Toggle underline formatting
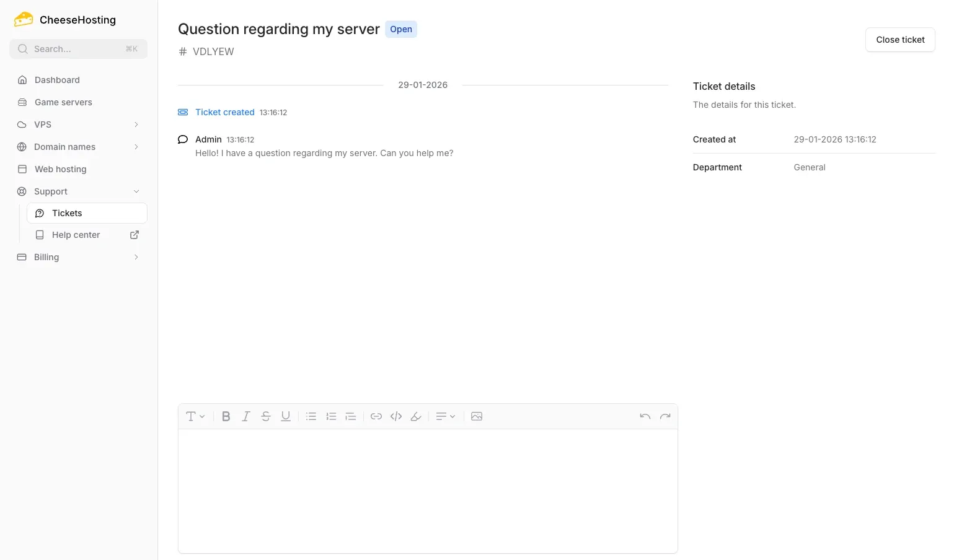 pyautogui.click(x=285, y=416)
